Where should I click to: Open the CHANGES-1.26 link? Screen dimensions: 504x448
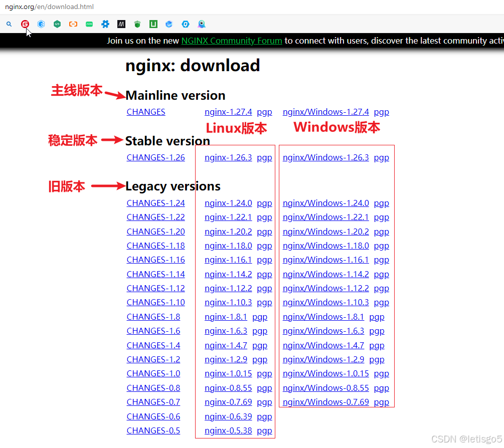(x=156, y=158)
